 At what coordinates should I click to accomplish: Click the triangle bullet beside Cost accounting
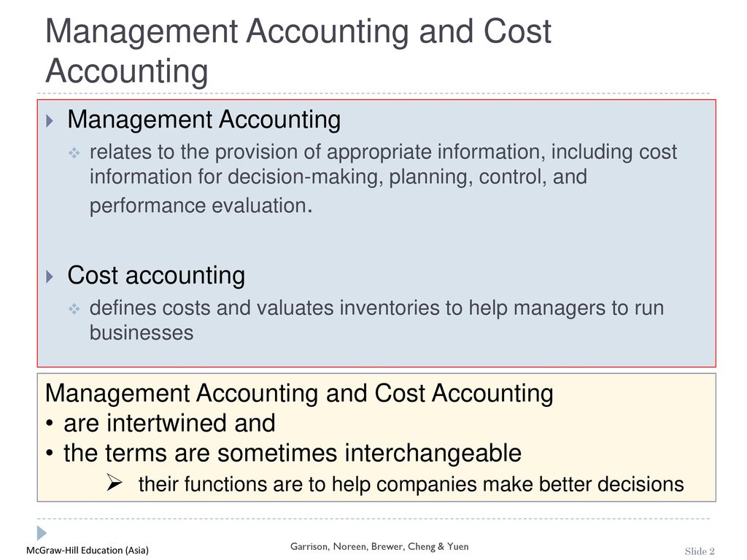coord(50,276)
